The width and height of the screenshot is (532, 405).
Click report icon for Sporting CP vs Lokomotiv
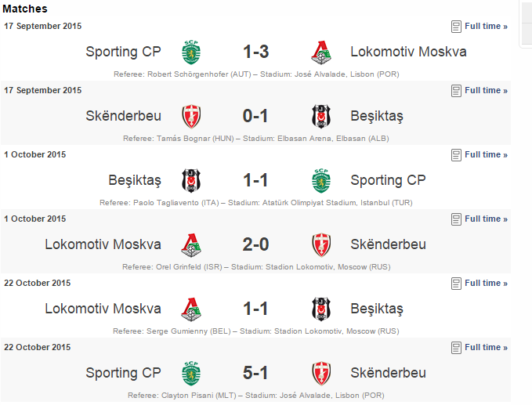(x=456, y=27)
